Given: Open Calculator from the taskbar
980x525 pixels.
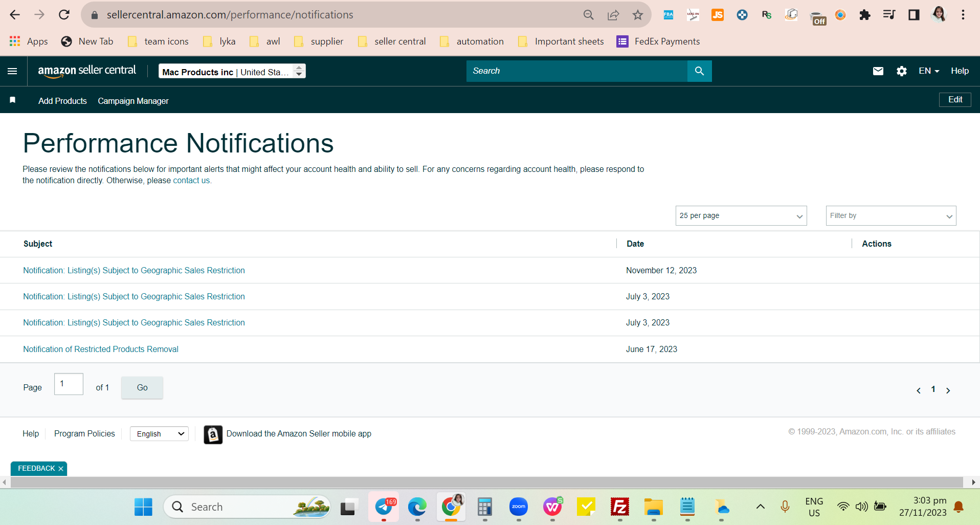Looking at the screenshot, I should tap(484, 507).
